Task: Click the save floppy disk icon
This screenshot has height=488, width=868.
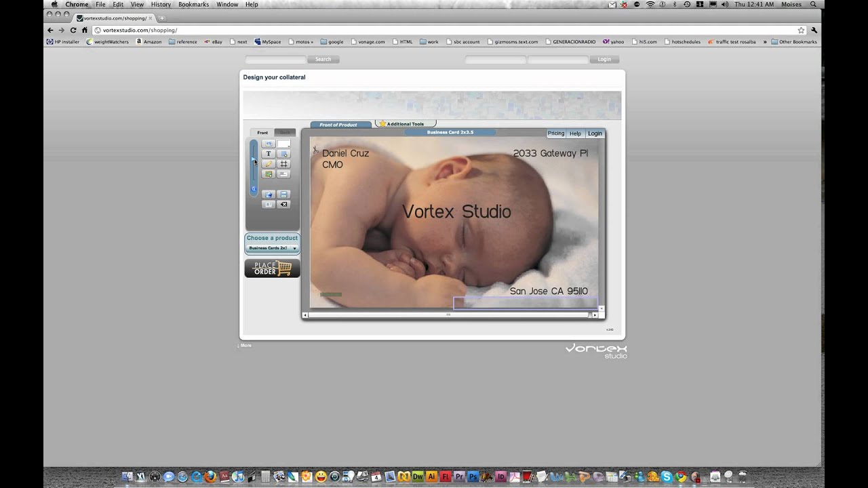Action: point(284,195)
